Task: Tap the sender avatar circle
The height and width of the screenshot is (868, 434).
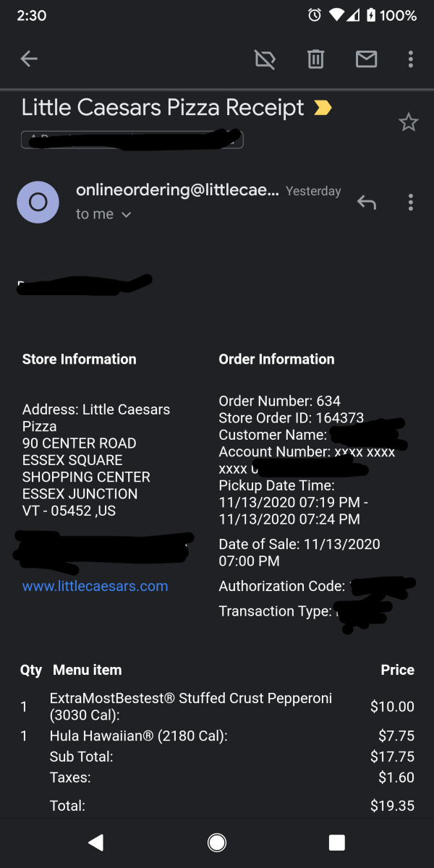Action: click(x=38, y=203)
